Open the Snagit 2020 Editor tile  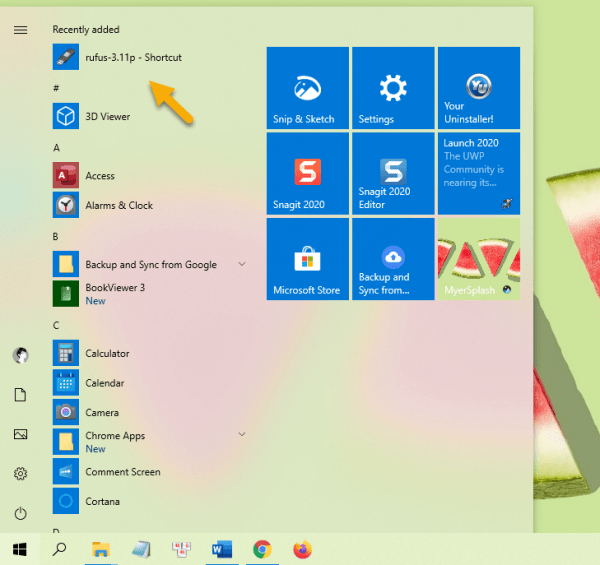(x=393, y=174)
